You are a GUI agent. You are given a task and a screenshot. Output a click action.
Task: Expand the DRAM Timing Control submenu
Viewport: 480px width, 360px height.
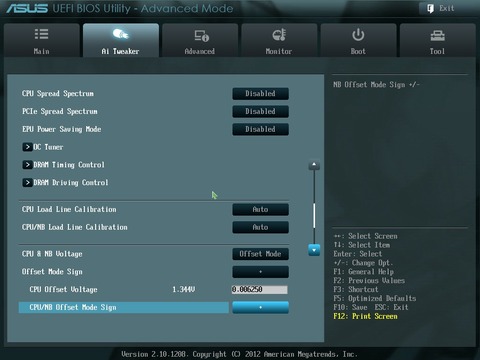[x=63, y=165]
